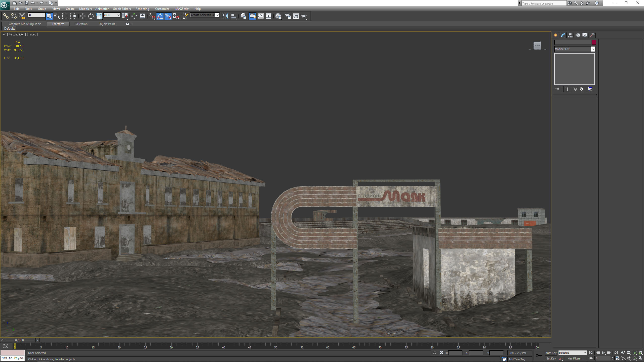Image resolution: width=644 pixels, height=362 pixels.
Task: Open the Curve Editor
Action: coord(261,16)
